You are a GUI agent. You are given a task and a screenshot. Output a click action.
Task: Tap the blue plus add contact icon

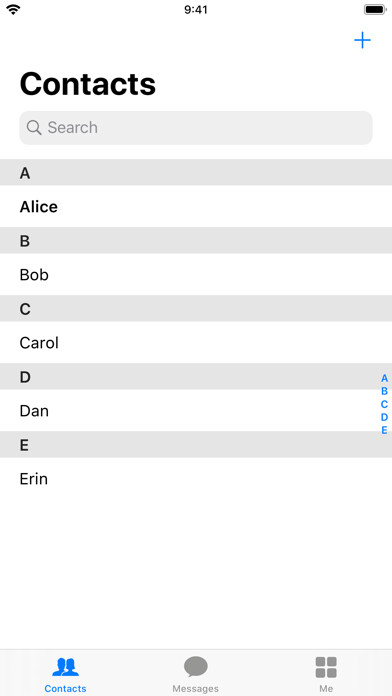[362, 40]
